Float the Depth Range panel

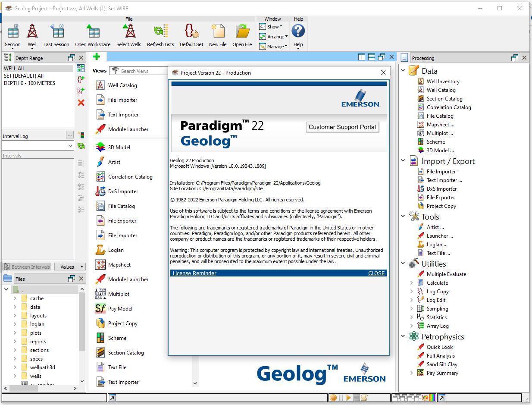click(72, 58)
